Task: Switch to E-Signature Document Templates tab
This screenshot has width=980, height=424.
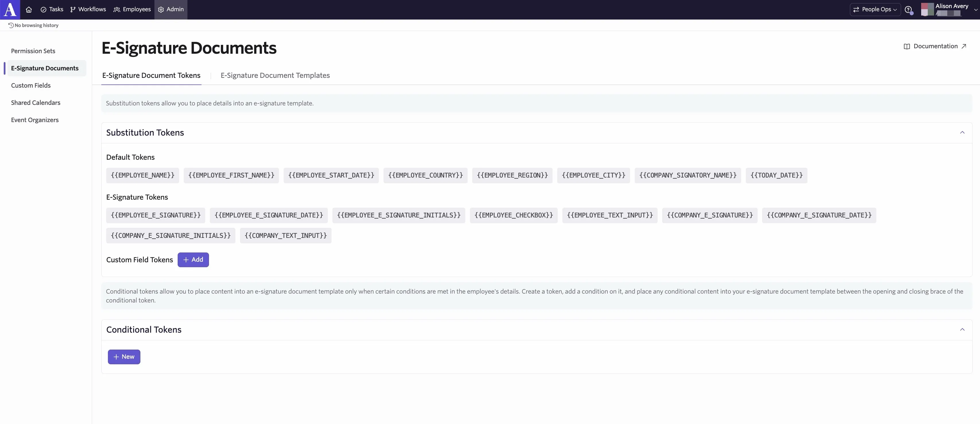Action: point(275,75)
